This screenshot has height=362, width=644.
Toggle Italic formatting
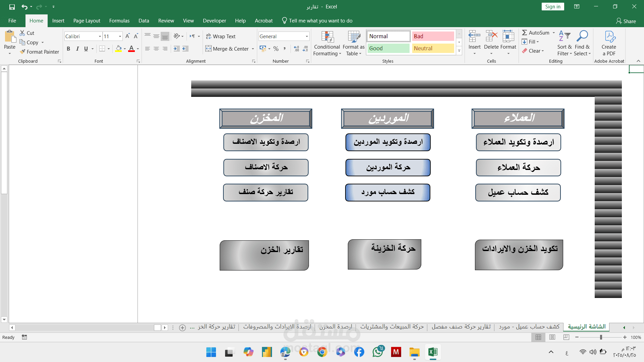tap(77, 49)
